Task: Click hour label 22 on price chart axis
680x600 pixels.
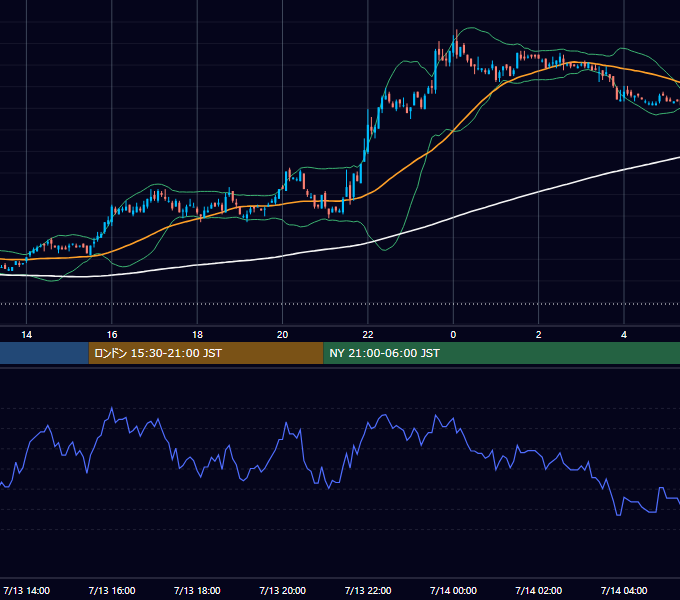Action: coord(368,335)
